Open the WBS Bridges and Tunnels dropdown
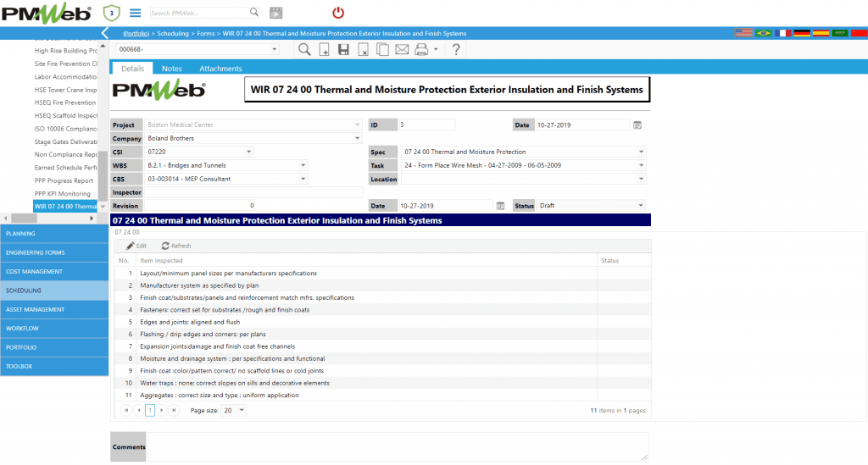Viewport: 868px width, 465px height. [x=303, y=165]
